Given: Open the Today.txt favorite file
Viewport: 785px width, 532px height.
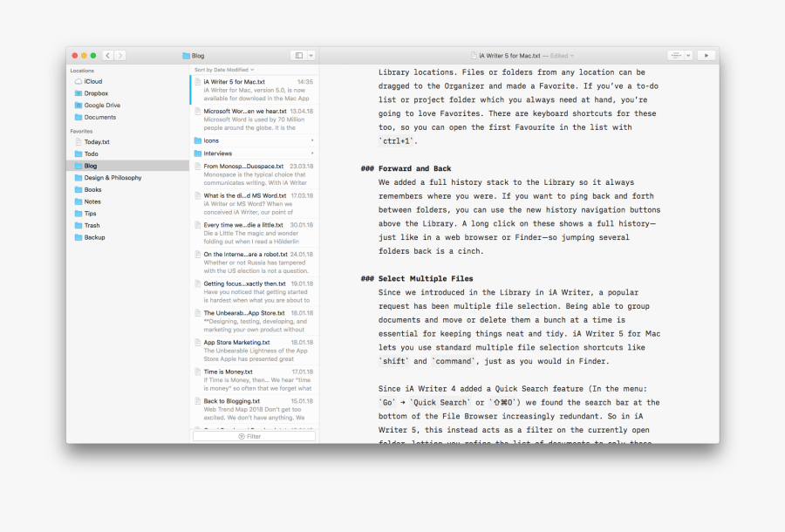Looking at the screenshot, I should pyautogui.click(x=97, y=141).
